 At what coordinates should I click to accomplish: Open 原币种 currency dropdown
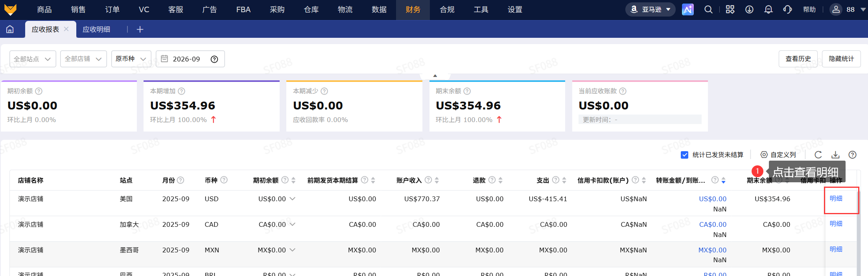click(131, 59)
